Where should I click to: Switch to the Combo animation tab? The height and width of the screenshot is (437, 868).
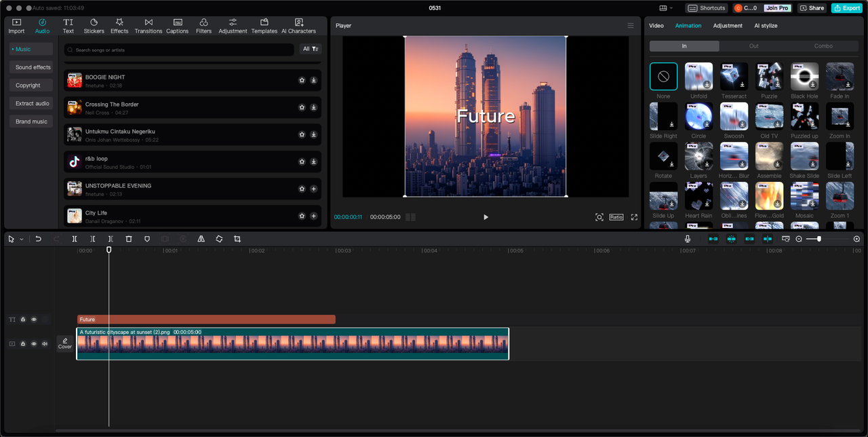click(823, 46)
